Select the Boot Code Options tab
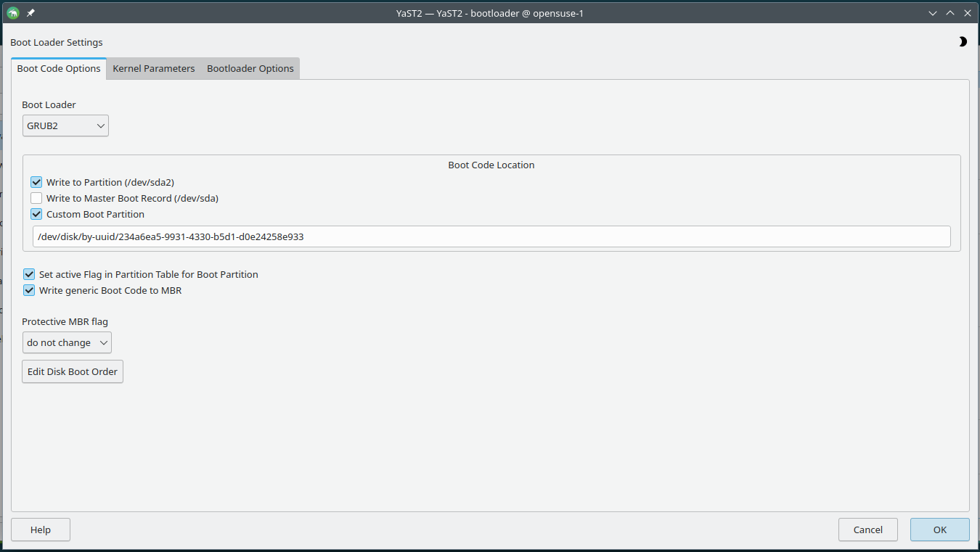980x552 pixels. [59, 69]
